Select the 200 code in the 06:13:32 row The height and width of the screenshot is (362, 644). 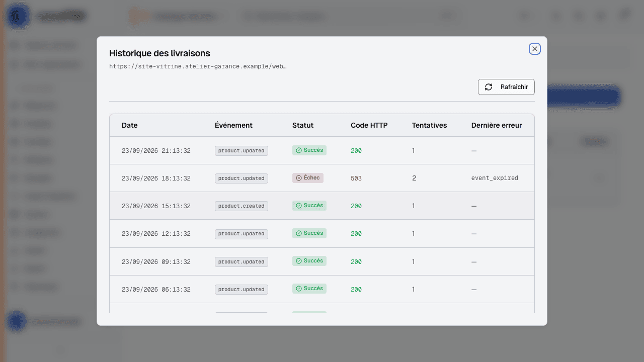356,290
